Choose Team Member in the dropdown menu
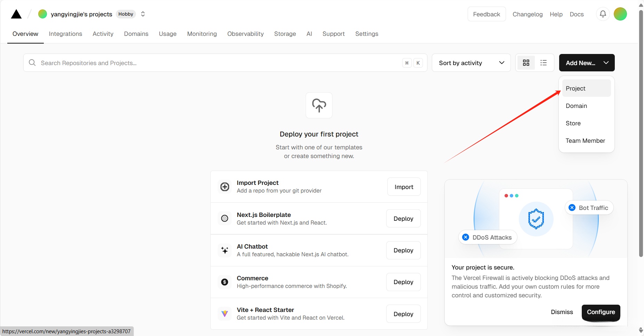644x336 pixels. (585, 141)
